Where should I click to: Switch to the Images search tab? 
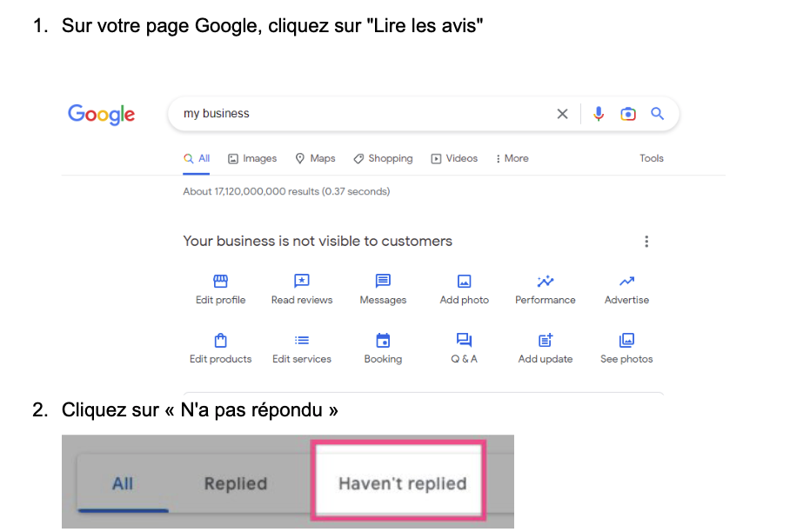(252, 158)
